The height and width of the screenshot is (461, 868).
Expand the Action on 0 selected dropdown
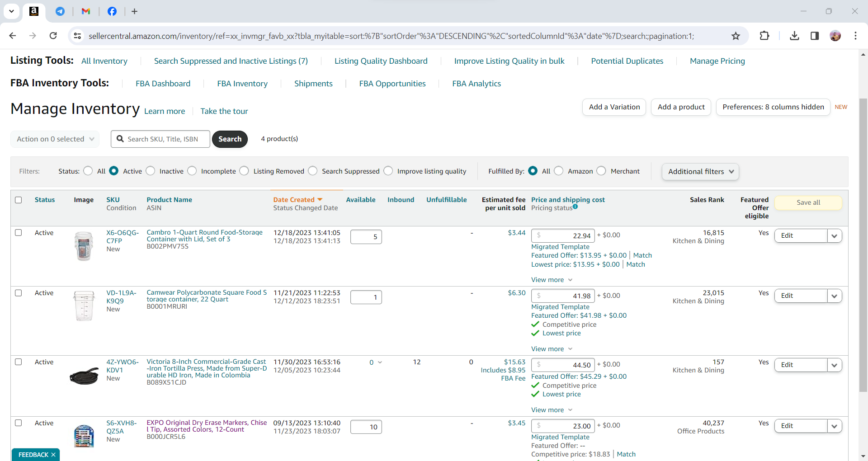[55, 139]
